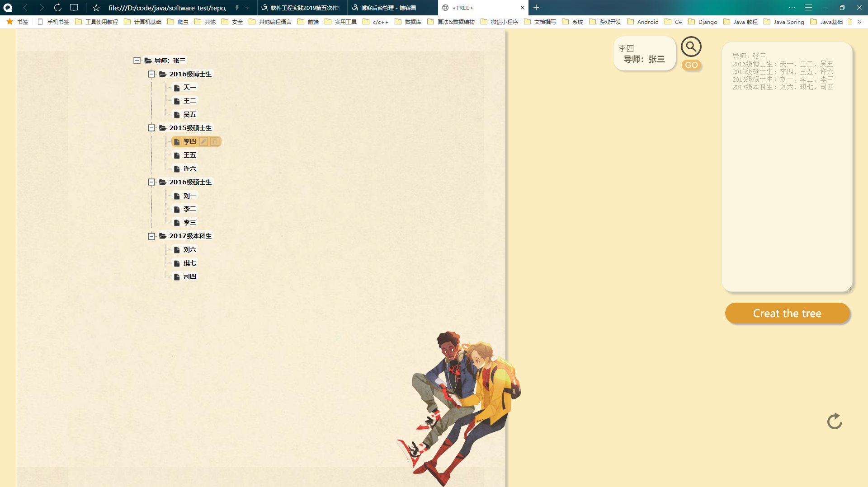Select the 李二 student node
The height and width of the screenshot is (487, 868).
tap(185, 209)
